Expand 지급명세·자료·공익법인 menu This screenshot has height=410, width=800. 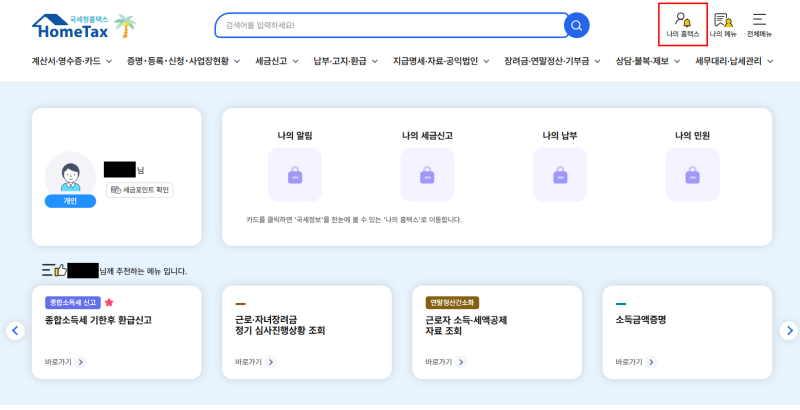441,61
